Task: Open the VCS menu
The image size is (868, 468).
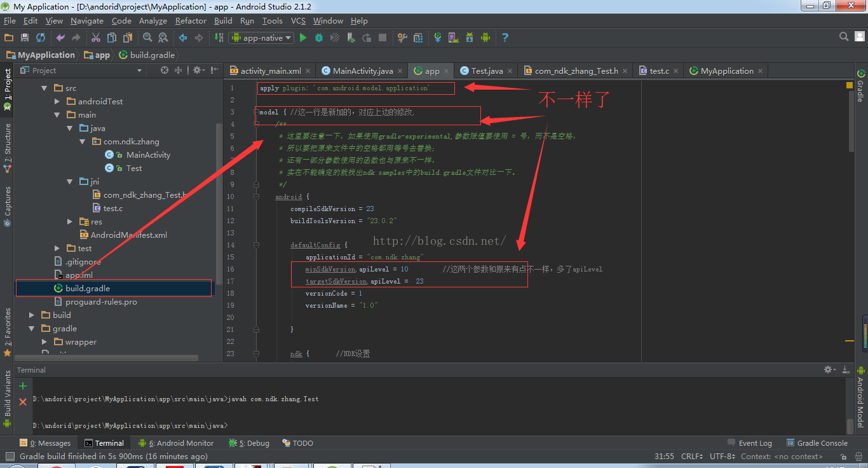Action: click(298, 20)
